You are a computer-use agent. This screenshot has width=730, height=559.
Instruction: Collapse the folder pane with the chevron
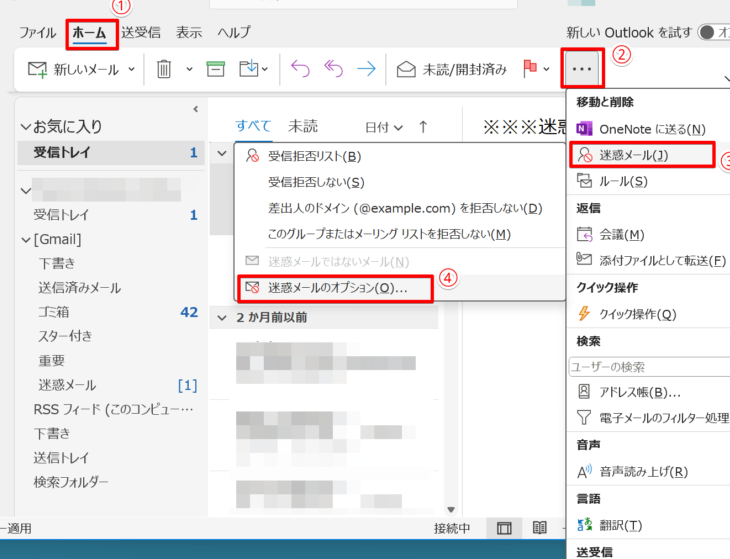[x=196, y=109]
